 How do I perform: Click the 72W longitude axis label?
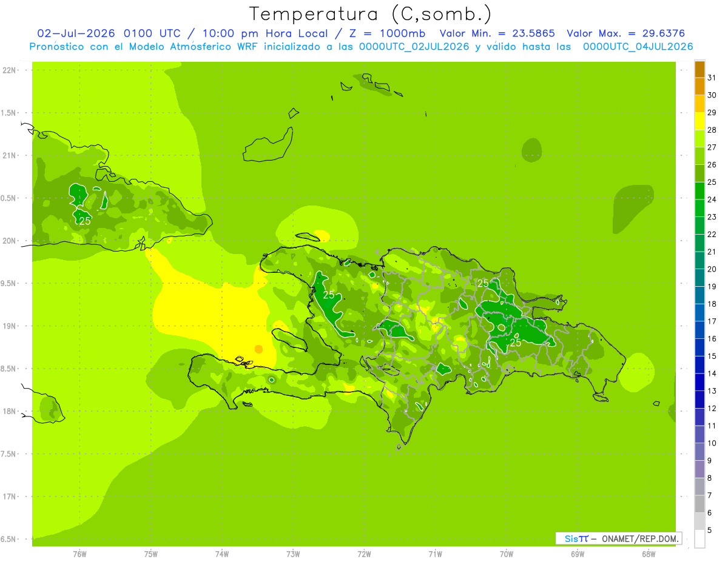364,554
